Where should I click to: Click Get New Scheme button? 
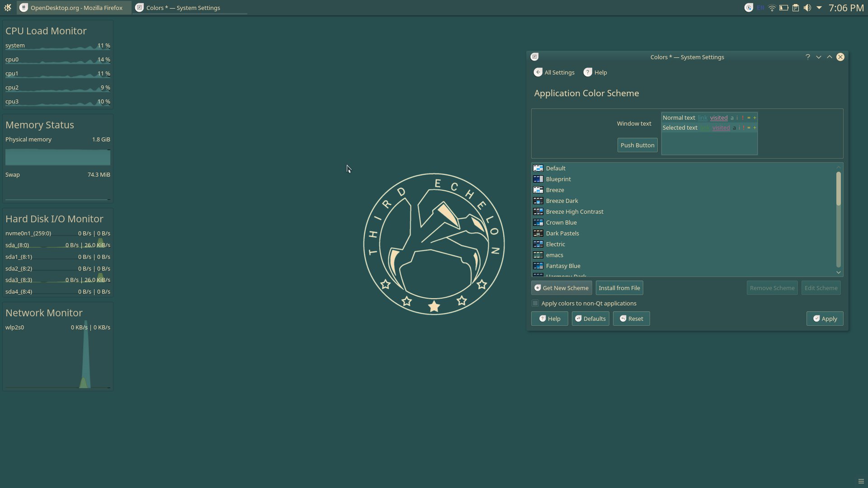(561, 288)
